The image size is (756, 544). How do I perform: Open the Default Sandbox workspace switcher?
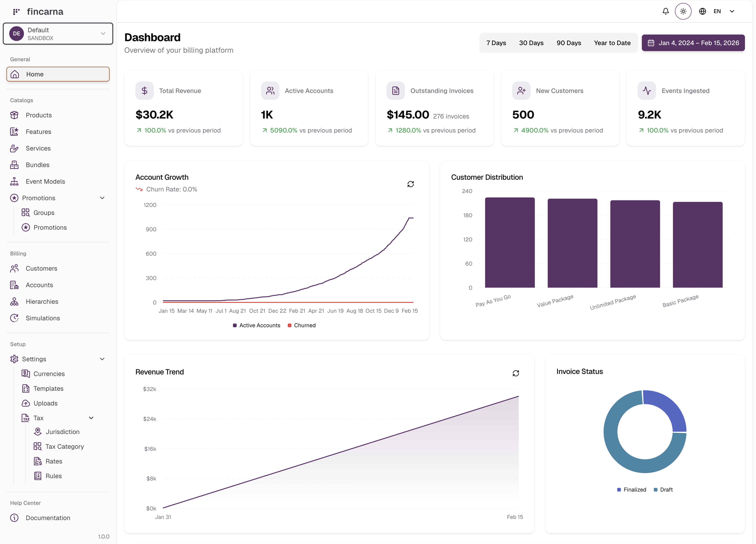[58, 33]
